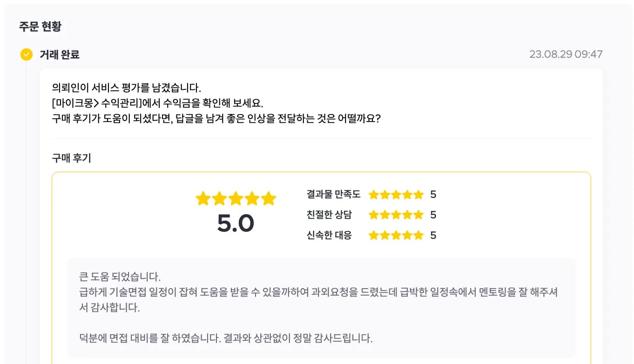634x364 pixels.
Task: Click the 5.0 overall score number
Action: click(x=236, y=223)
